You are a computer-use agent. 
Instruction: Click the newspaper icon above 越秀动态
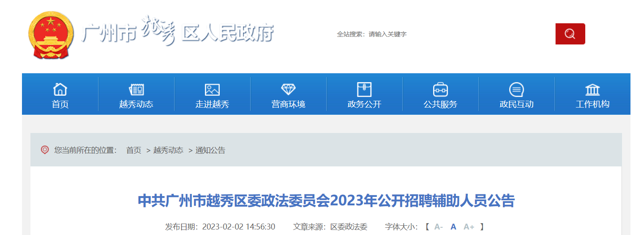click(136, 89)
